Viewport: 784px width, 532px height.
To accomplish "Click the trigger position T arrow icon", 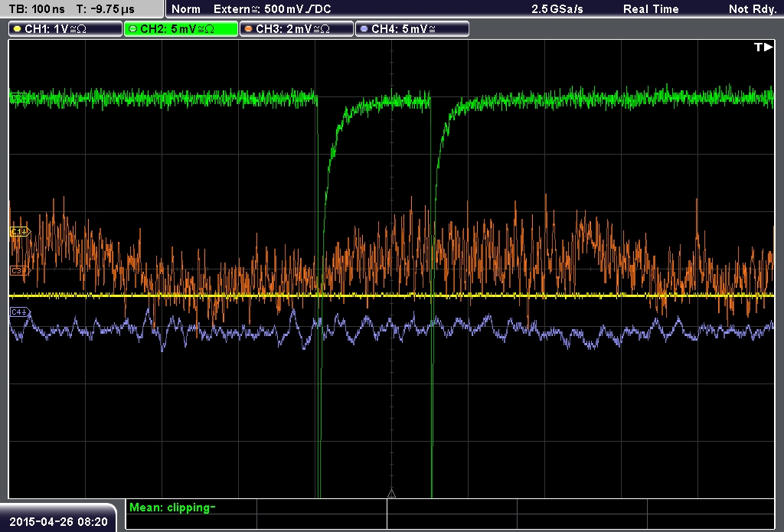I will (x=763, y=47).
